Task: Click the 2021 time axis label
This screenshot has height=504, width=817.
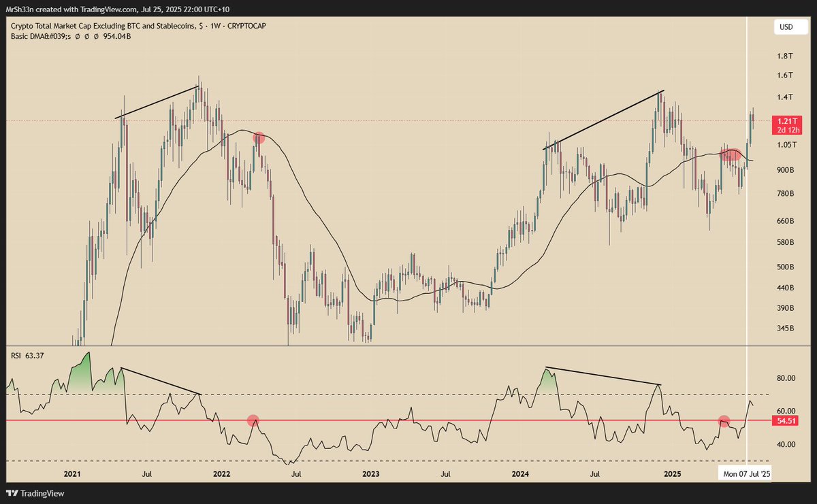Action: pos(72,473)
